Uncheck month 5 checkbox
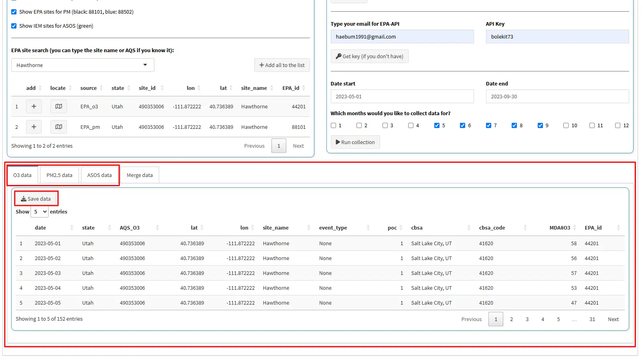This screenshot has height=360, width=644. click(x=437, y=125)
